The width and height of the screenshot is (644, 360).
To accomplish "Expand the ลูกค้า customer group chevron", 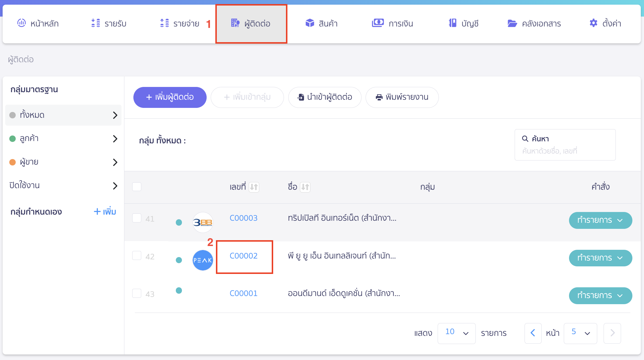I will point(115,138).
